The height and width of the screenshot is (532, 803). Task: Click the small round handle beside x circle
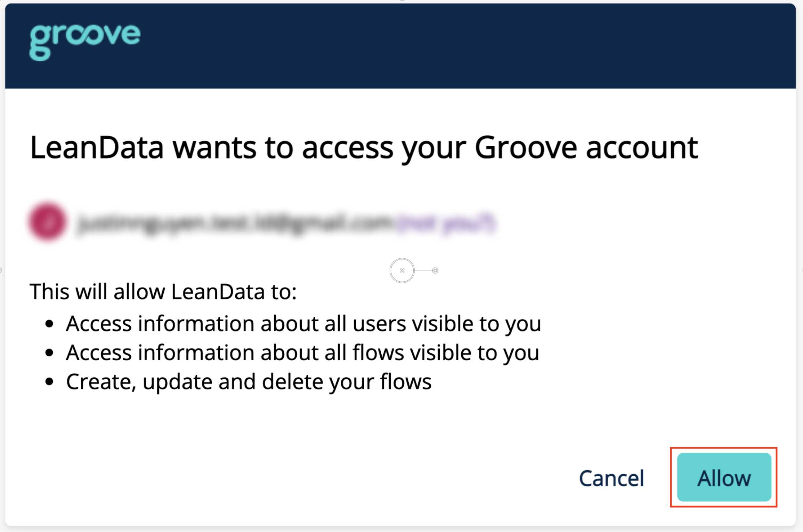coord(435,271)
